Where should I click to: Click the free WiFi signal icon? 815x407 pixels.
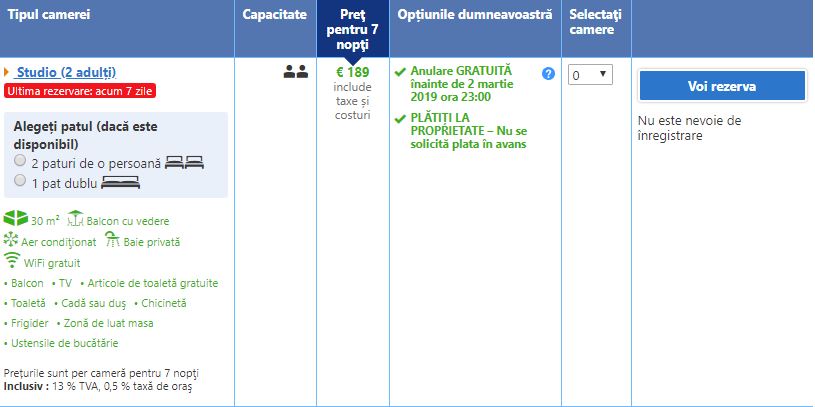[12, 261]
